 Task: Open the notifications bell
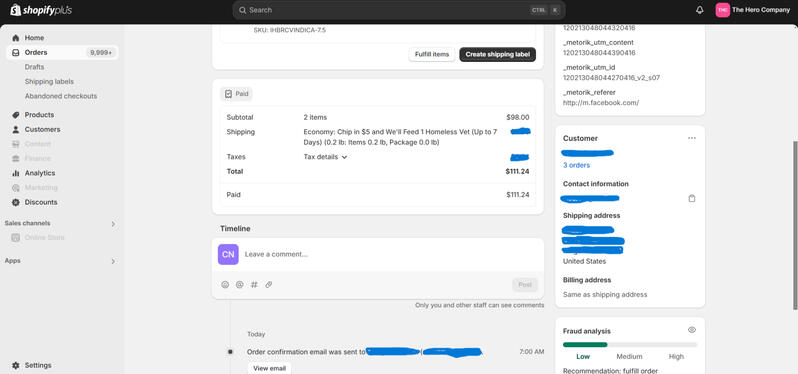(700, 10)
